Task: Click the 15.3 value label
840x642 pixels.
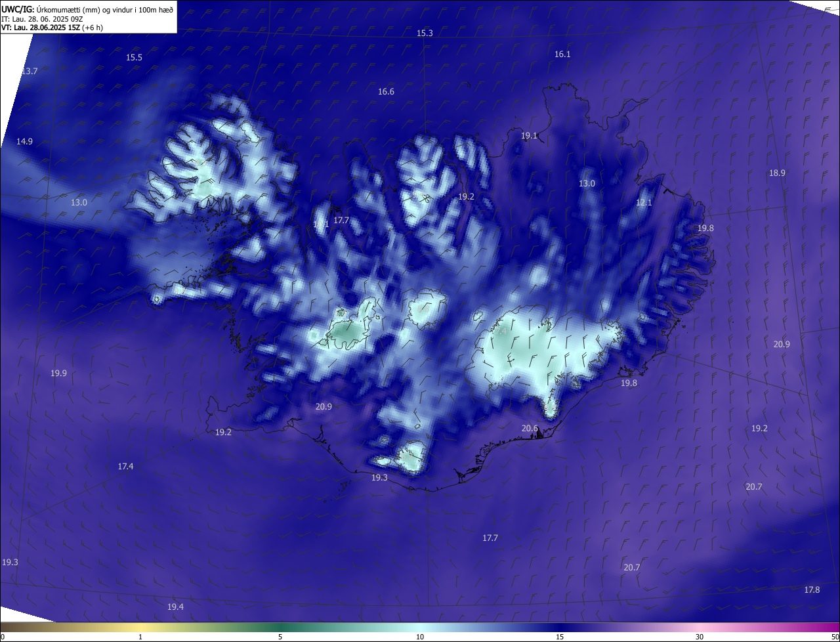Action: tap(425, 33)
